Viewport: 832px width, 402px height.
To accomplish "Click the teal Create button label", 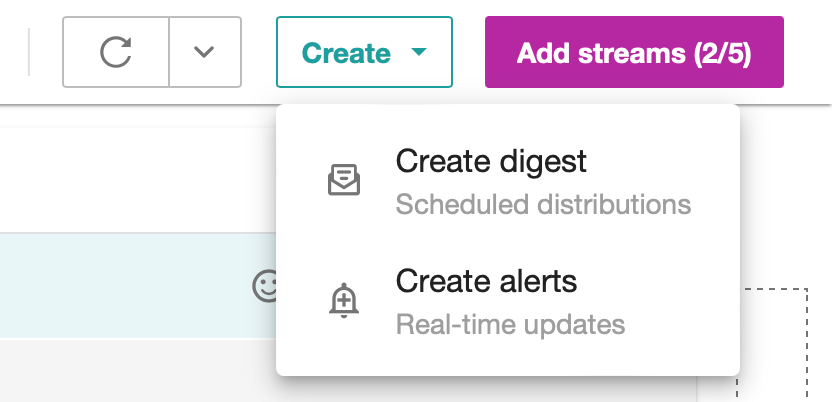I will [346, 53].
